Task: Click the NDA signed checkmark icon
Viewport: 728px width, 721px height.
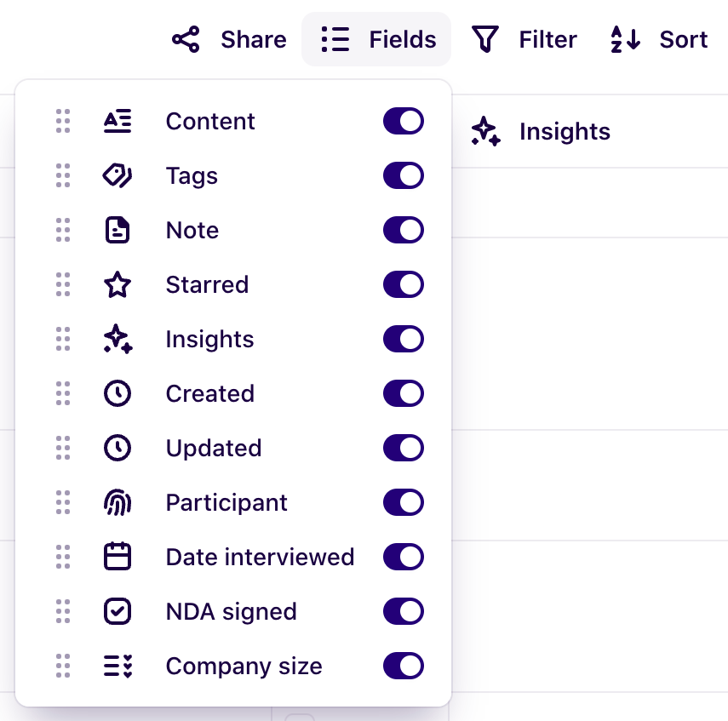Action: 118,611
